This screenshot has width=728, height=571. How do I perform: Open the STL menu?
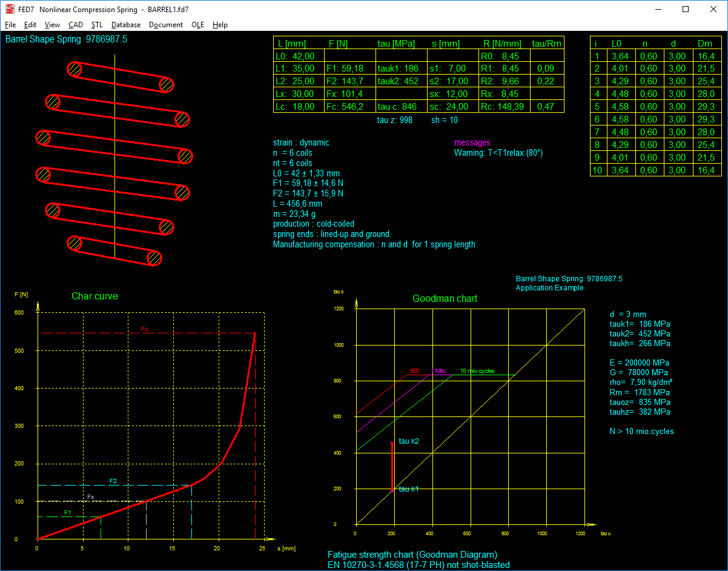click(97, 25)
